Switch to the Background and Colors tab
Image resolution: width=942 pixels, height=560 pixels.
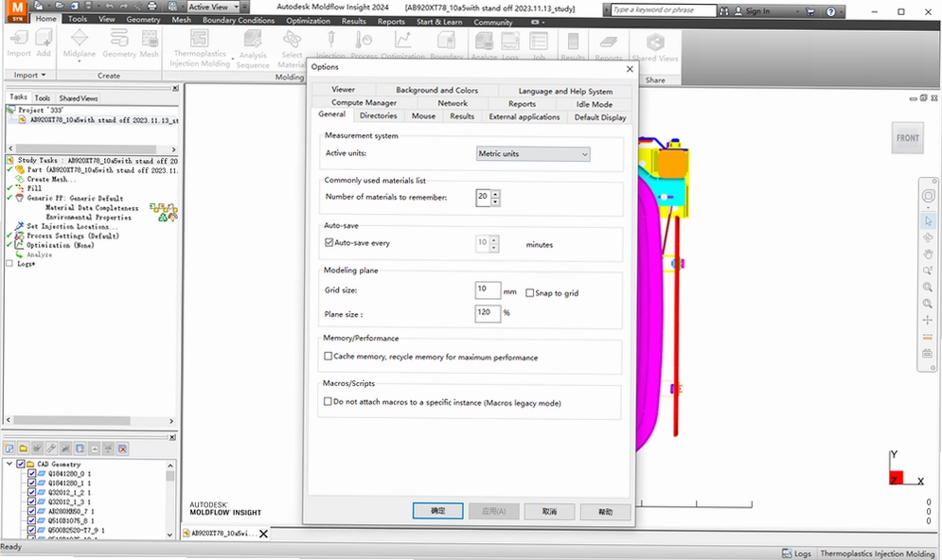click(436, 90)
